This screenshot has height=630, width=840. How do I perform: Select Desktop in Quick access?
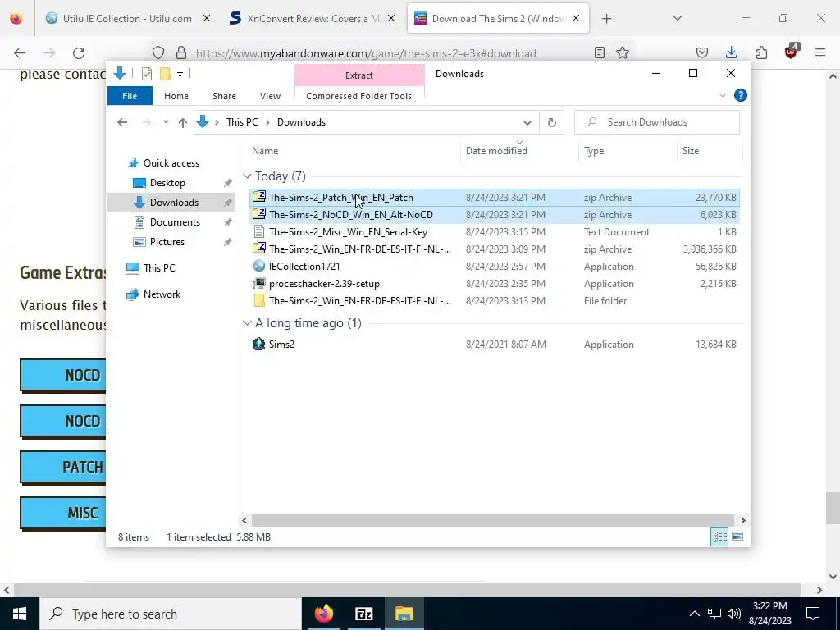click(x=167, y=183)
